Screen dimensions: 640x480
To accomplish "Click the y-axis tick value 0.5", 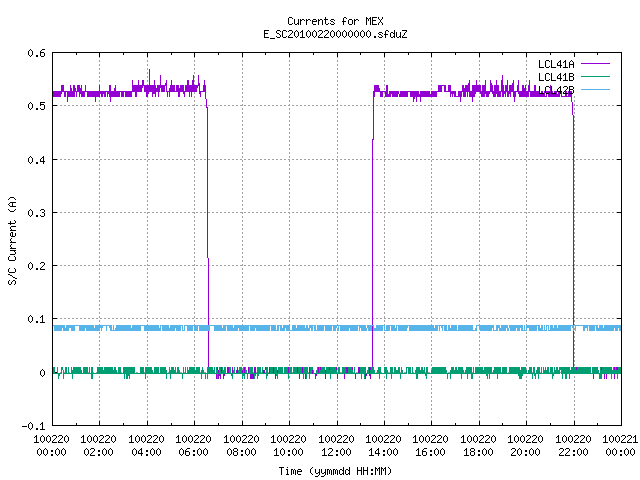I will [36, 106].
